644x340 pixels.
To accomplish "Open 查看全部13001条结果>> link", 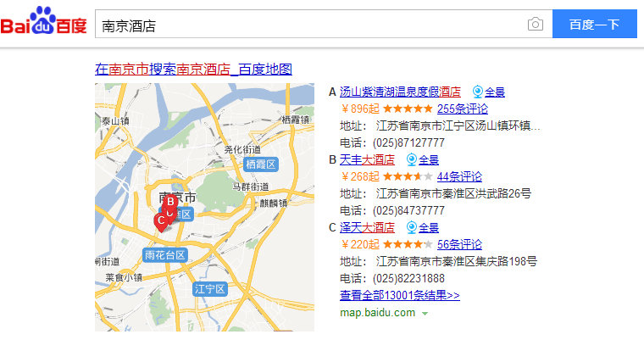I will pyautogui.click(x=400, y=295).
